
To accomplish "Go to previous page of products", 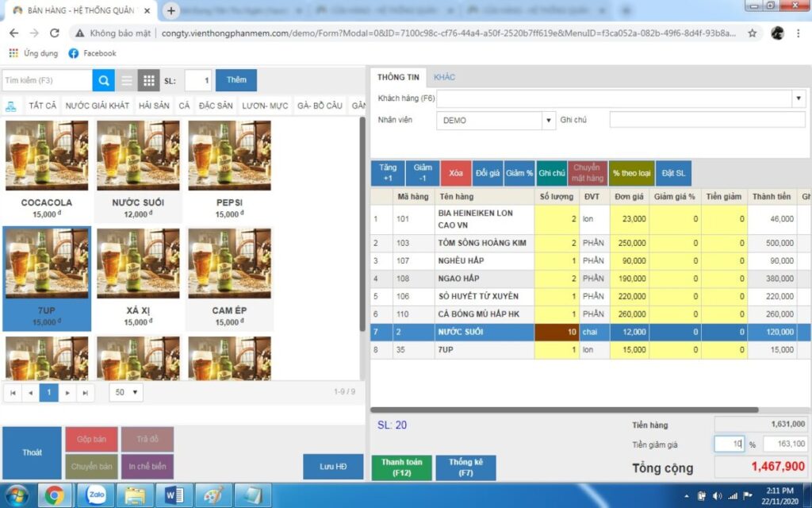I will (31, 392).
